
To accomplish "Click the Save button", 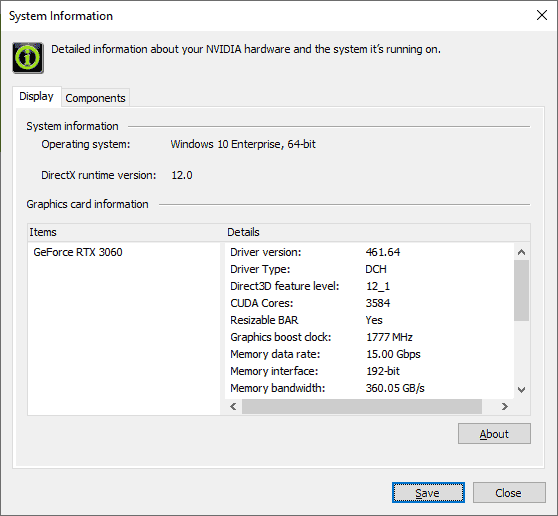I will point(428,493).
